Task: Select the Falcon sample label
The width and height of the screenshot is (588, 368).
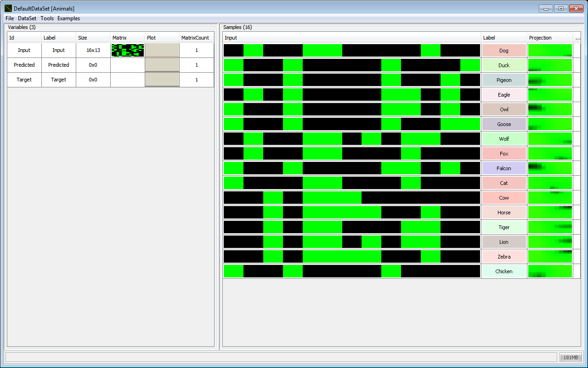Action: tap(503, 168)
